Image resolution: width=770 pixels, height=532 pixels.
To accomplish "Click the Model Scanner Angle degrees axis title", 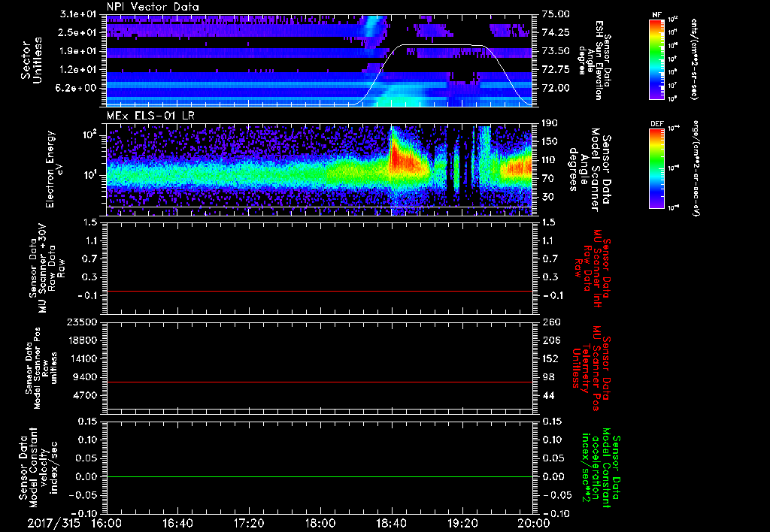I will pyautogui.click(x=590, y=170).
